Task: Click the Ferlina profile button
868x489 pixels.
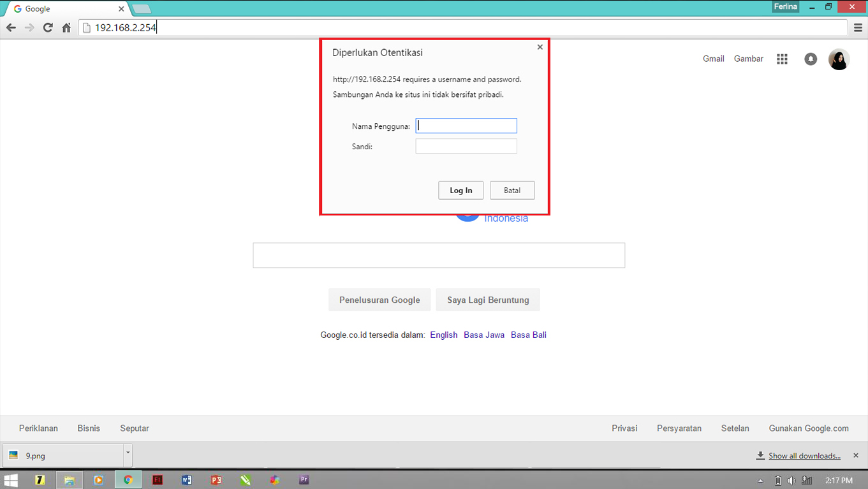Action: (x=784, y=6)
